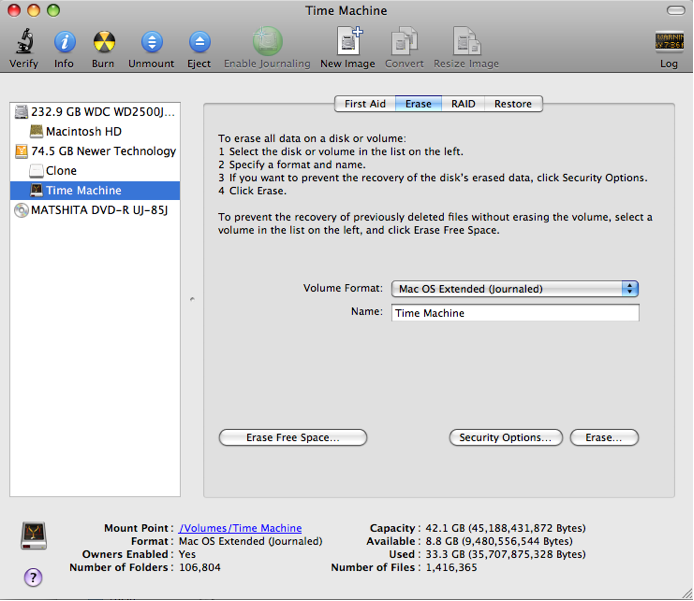Open Security Options dialog
This screenshot has height=601, width=694.
pos(505,438)
